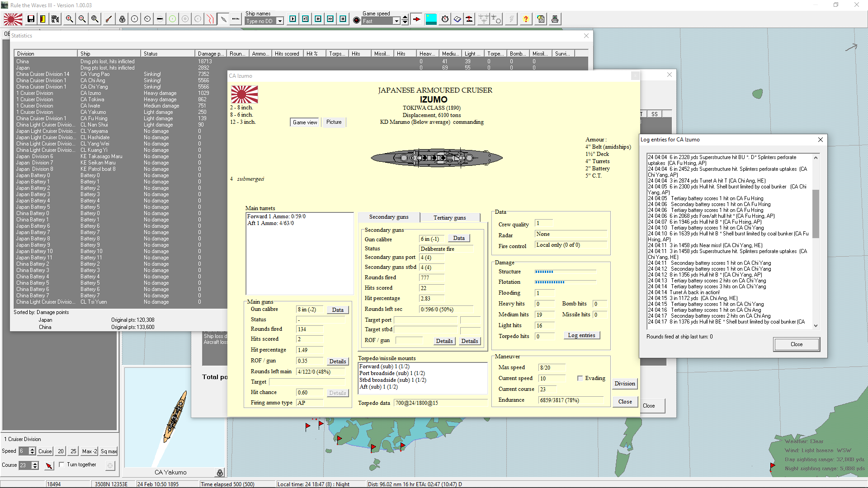Viewport: 868px width, 488px height.
Task: Click the Hits scored column header
Action: click(287, 53)
